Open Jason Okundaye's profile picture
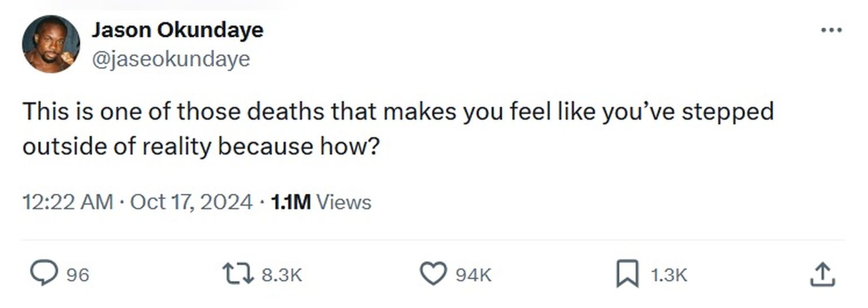The height and width of the screenshot is (308, 868). point(51,44)
